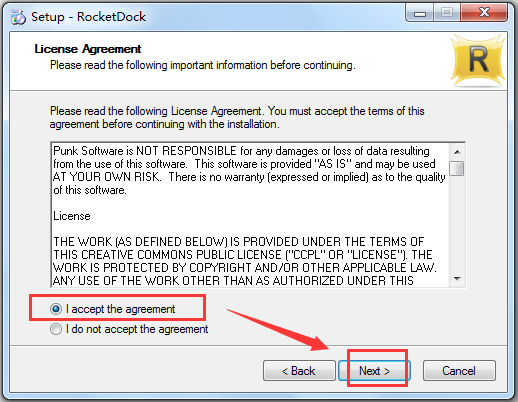Click the standalone License line in the text box

[x=72, y=216]
